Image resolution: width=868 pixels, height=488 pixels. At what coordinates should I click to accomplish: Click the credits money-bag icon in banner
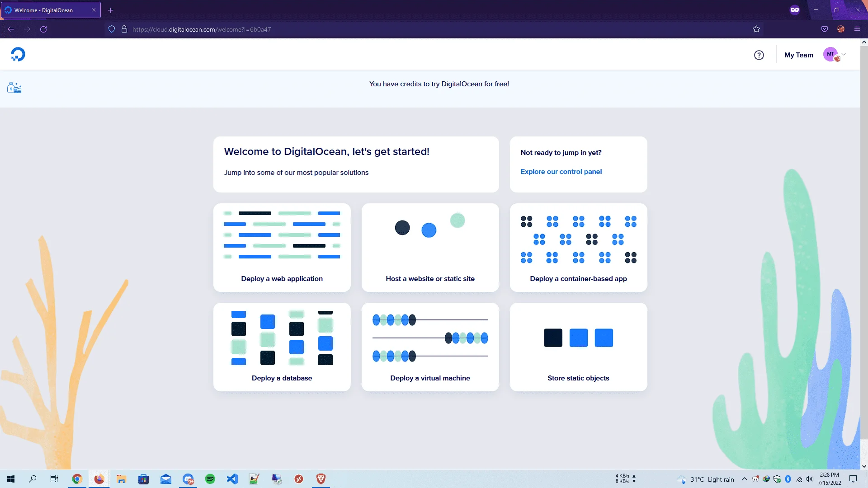click(x=14, y=88)
